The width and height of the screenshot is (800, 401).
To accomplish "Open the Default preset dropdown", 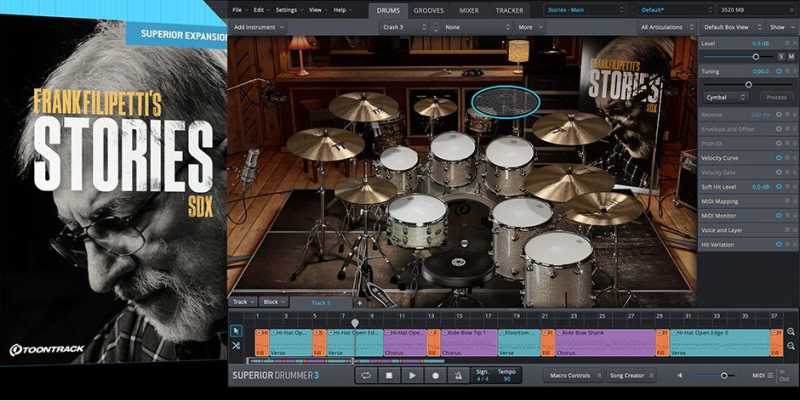I will (x=676, y=10).
